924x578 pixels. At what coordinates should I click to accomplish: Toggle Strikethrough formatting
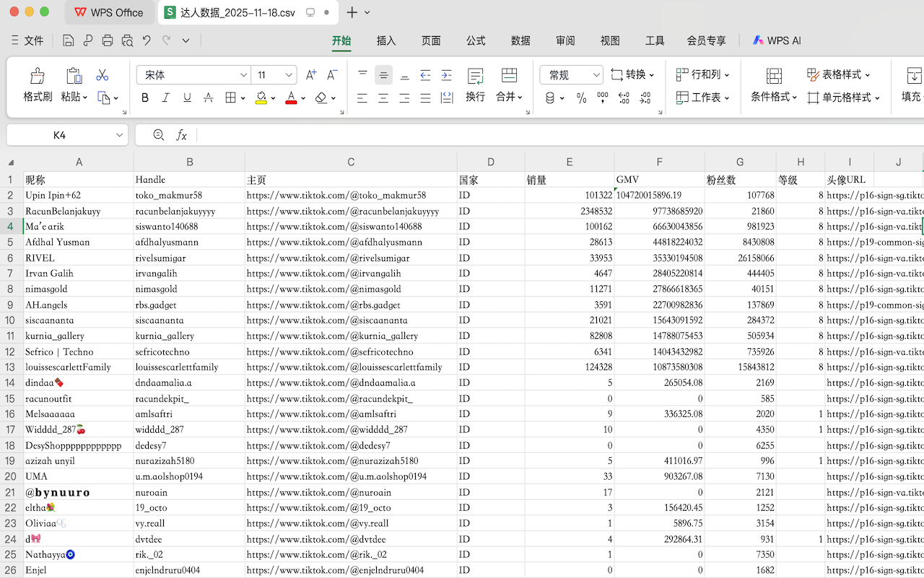coord(208,98)
